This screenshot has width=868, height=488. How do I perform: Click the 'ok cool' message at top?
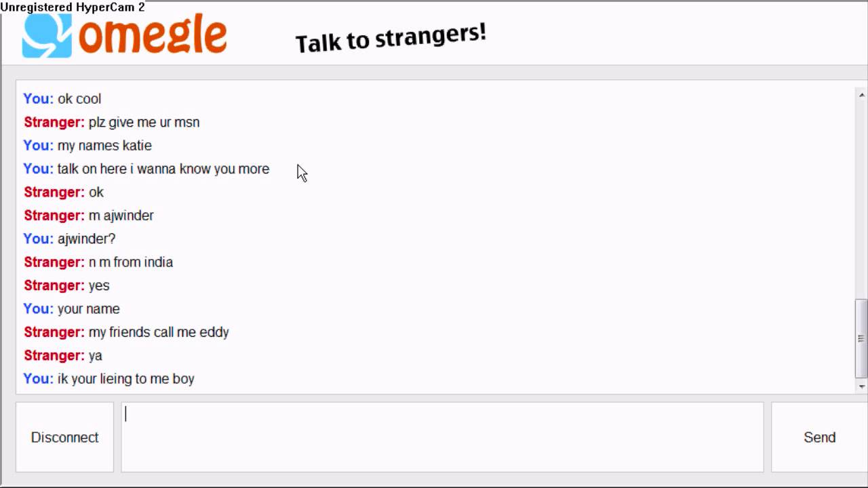coord(79,99)
